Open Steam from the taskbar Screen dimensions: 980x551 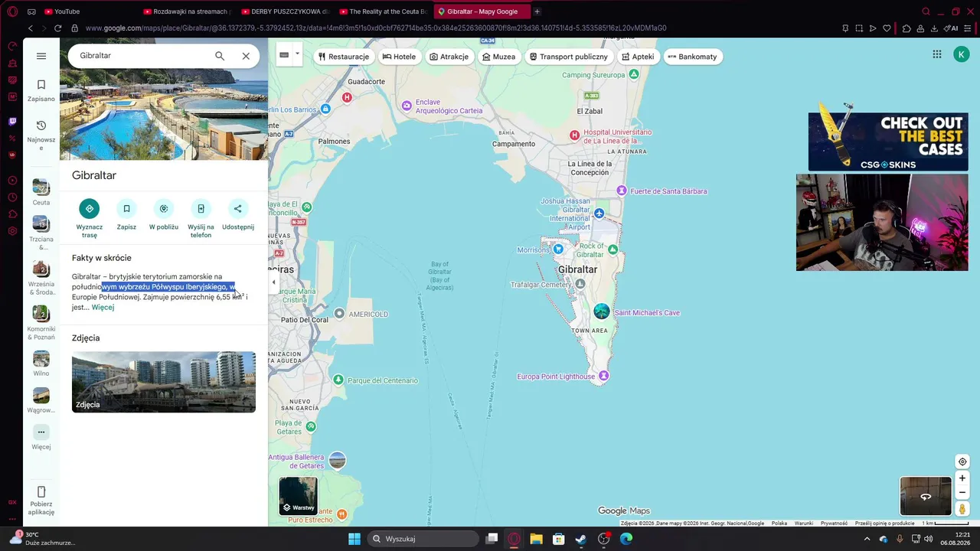pyautogui.click(x=581, y=539)
